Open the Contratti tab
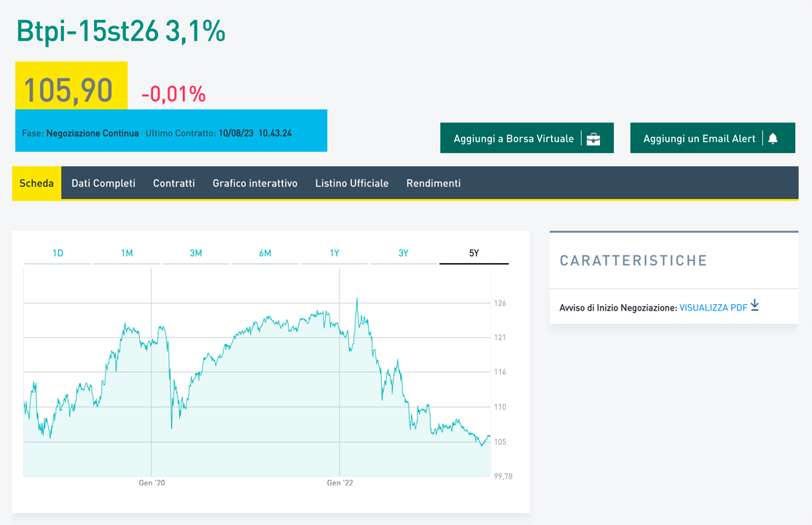The height and width of the screenshot is (525, 812). tap(174, 184)
